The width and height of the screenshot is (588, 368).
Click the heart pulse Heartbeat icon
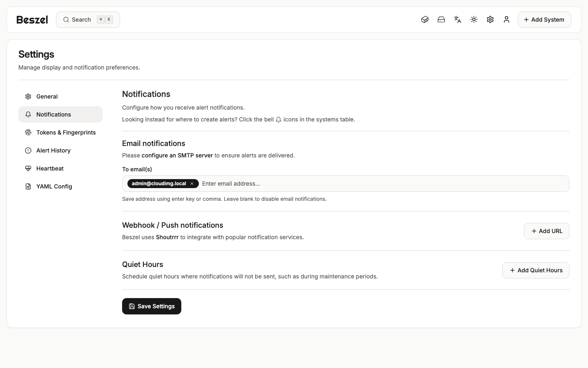[x=28, y=168]
